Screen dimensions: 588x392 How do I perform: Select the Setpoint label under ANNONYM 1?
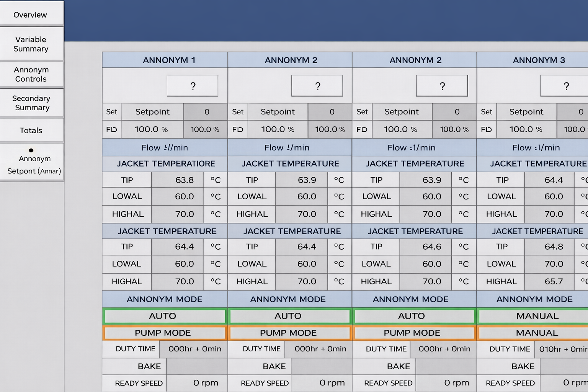[152, 112]
